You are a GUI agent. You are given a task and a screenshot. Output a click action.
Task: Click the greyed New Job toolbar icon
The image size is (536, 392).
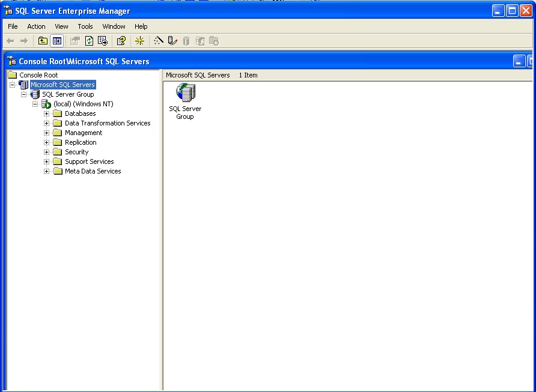pos(214,41)
